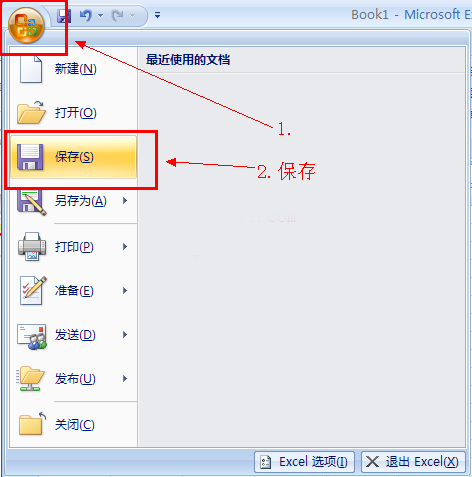This screenshot has height=477, width=472.
Task: Expand the 发送(D) submenu arrow
Action: [x=125, y=334]
